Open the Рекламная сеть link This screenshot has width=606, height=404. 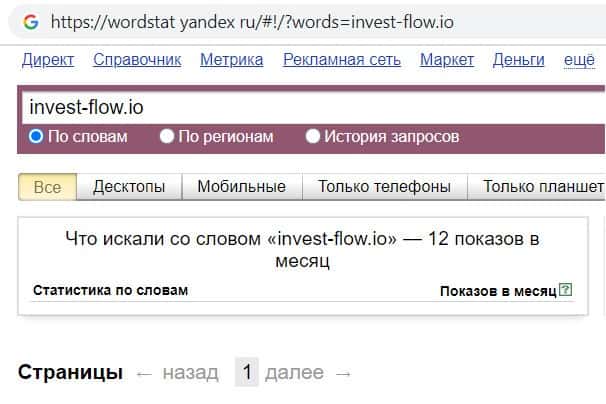pos(342,60)
